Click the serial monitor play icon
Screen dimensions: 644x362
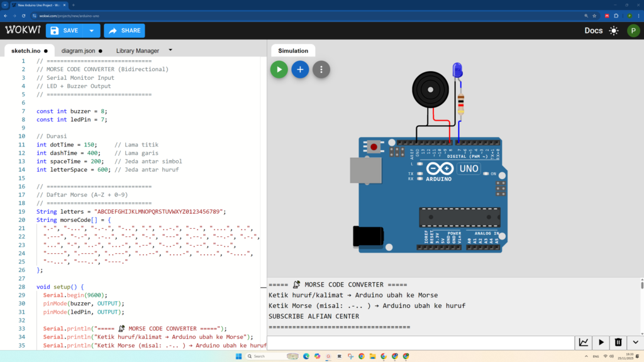point(601,343)
